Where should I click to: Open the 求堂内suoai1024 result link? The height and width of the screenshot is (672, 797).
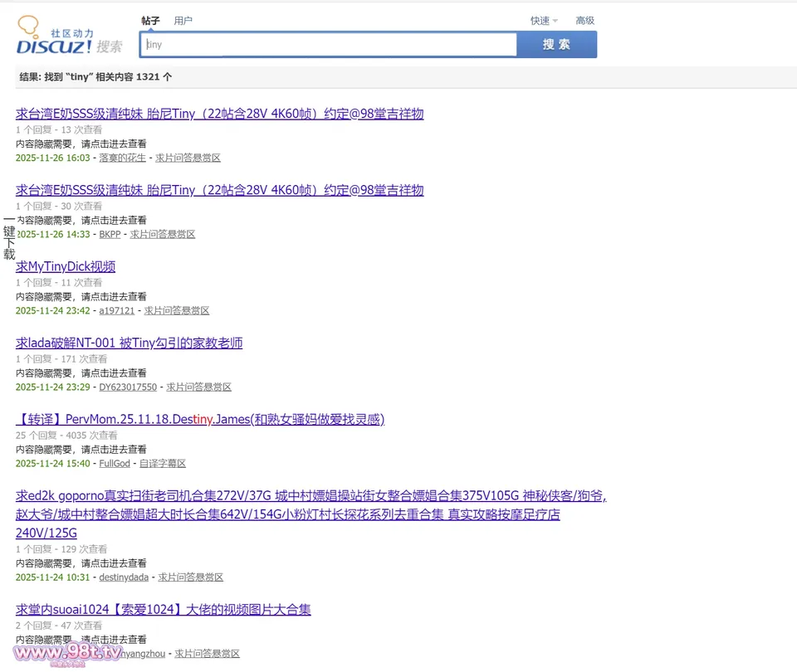[x=164, y=609]
